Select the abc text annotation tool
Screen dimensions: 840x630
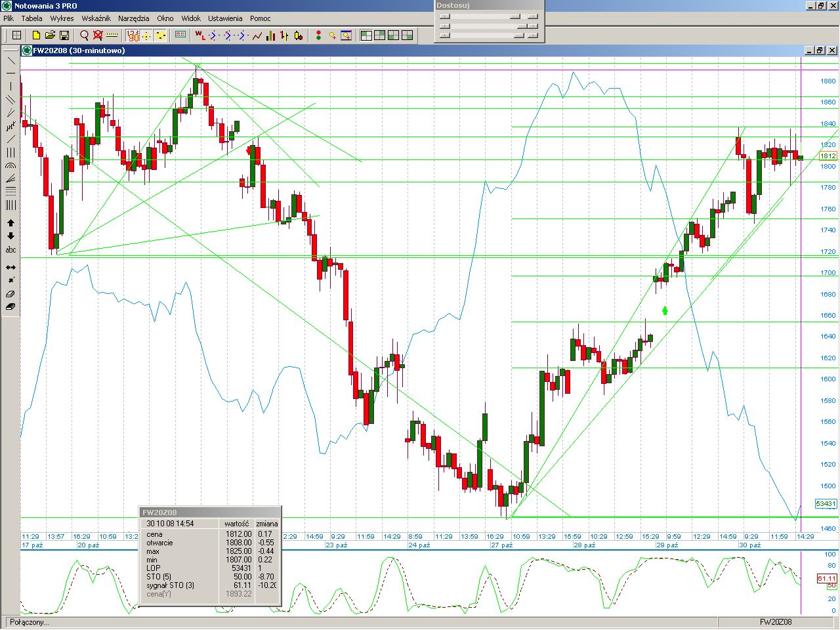tap(10, 250)
